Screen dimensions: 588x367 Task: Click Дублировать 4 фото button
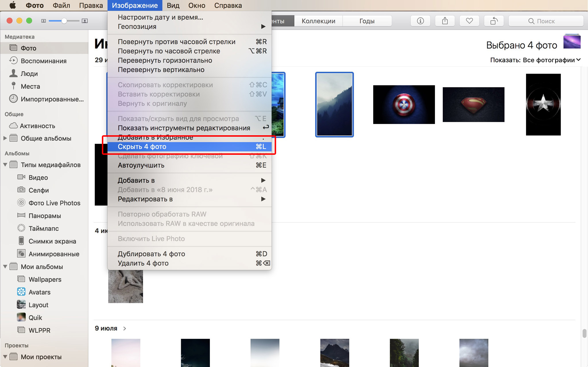click(x=151, y=254)
